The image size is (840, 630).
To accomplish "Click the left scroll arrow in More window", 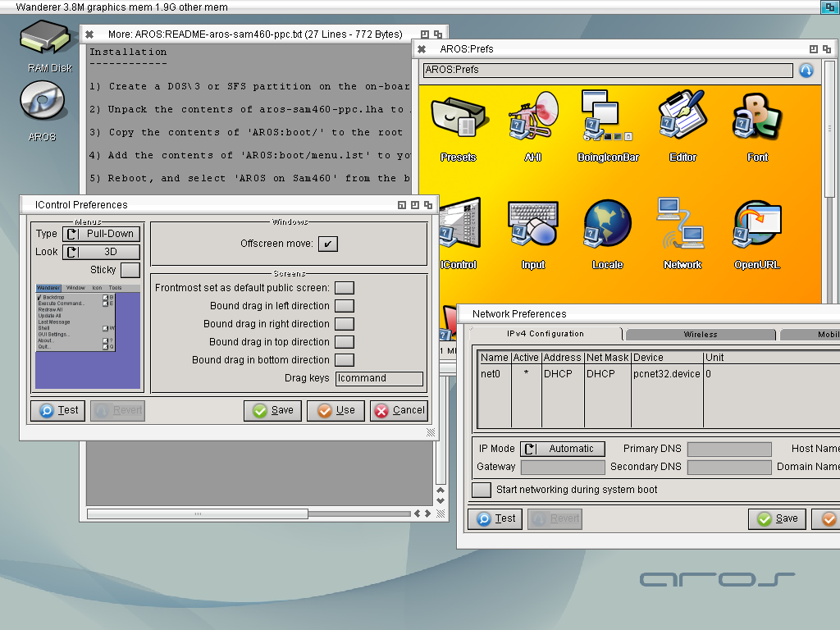I will 418,514.
